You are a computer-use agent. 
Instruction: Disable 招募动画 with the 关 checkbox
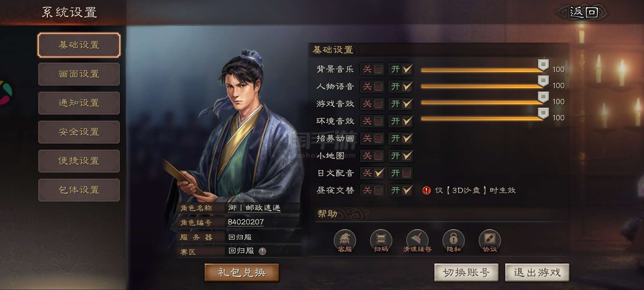[372, 139]
